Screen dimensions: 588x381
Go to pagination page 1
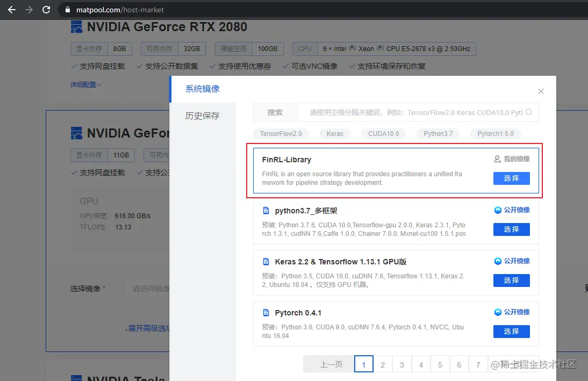(x=363, y=364)
